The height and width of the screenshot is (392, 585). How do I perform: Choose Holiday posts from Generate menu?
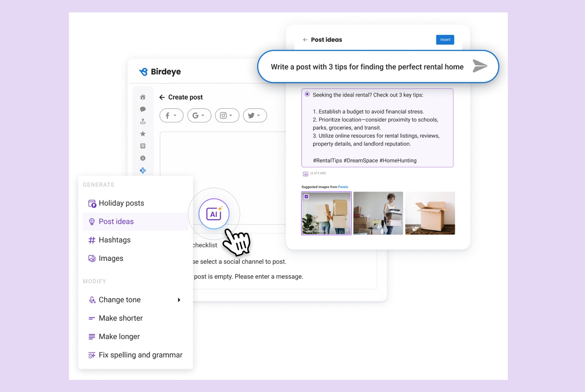point(121,203)
